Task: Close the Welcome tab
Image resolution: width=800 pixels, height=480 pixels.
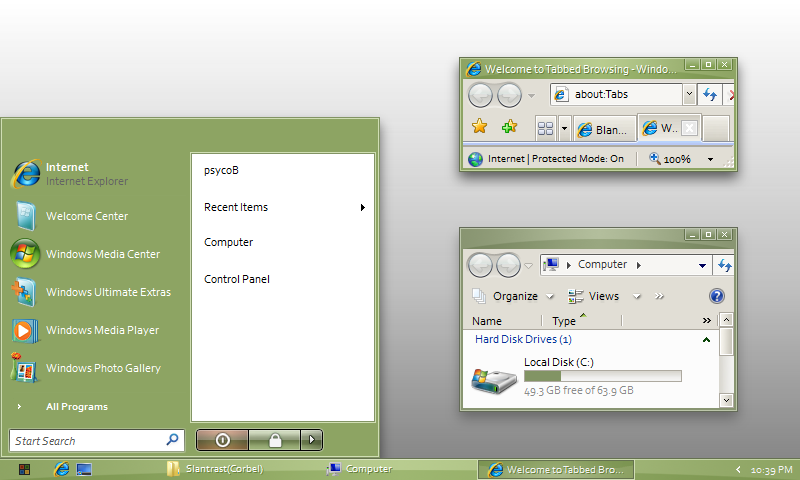Action: 689,128
